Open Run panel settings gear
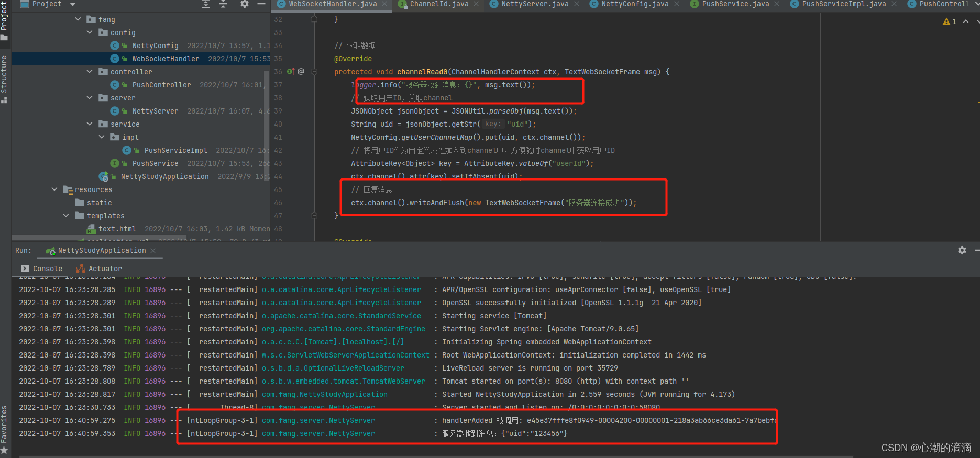This screenshot has height=458, width=980. pyautogui.click(x=962, y=251)
